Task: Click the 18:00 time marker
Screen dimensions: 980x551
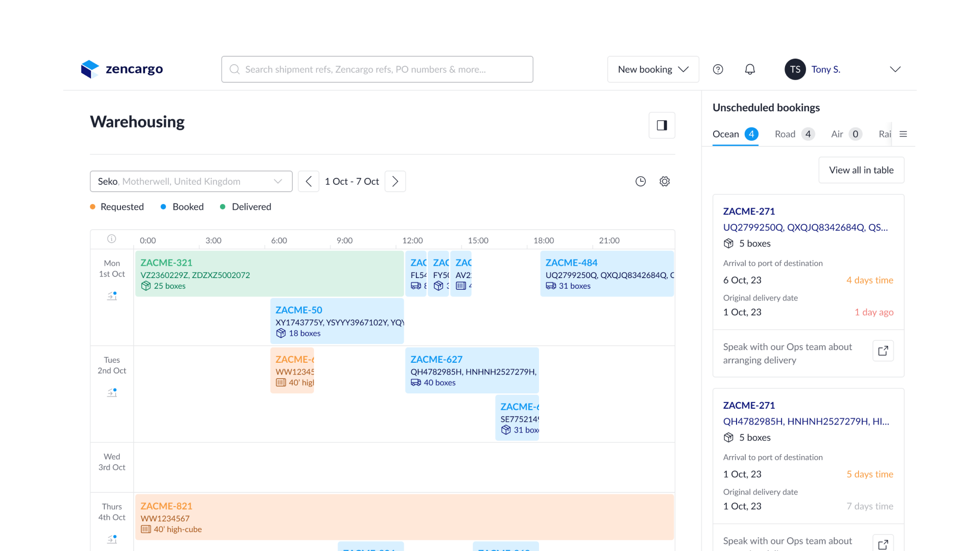Action: coord(544,240)
